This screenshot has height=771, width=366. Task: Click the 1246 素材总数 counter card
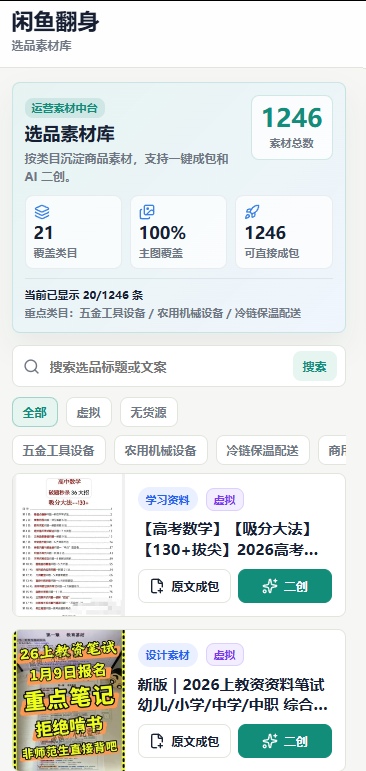pos(292,128)
